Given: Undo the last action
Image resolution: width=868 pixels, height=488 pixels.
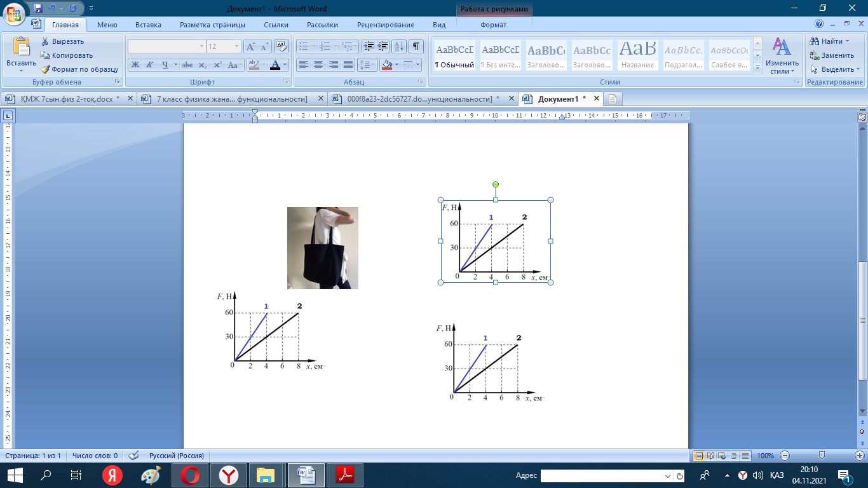Looking at the screenshot, I should tap(53, 8).
